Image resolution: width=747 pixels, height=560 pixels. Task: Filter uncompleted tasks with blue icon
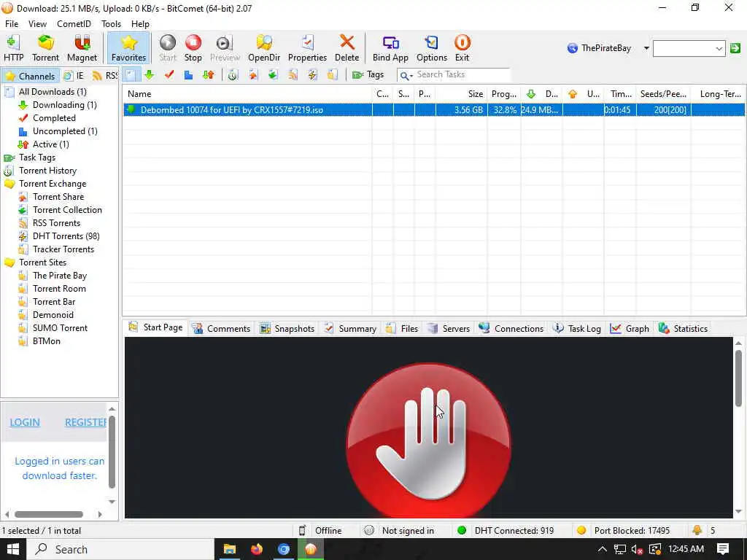[189, 75]
